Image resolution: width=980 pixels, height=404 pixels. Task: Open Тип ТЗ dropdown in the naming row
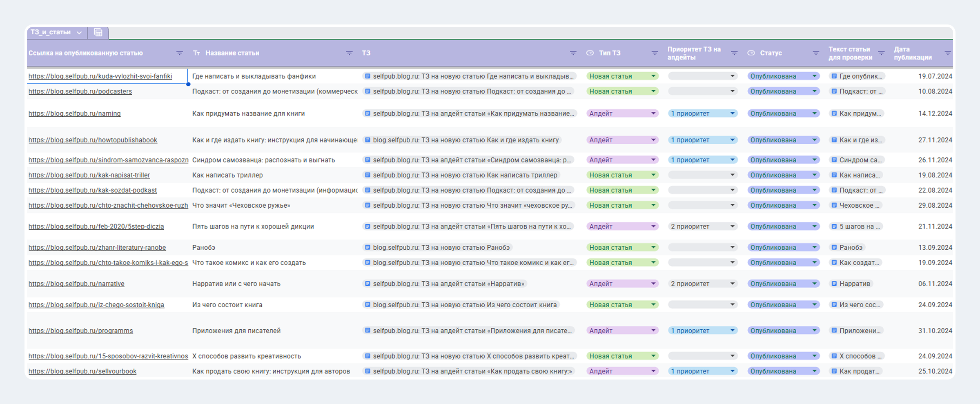pos(653,113)
